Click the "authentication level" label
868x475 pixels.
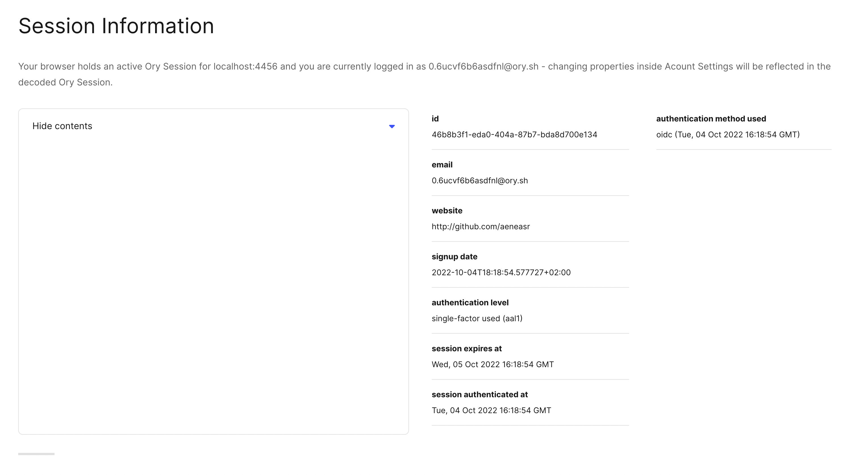470,302
